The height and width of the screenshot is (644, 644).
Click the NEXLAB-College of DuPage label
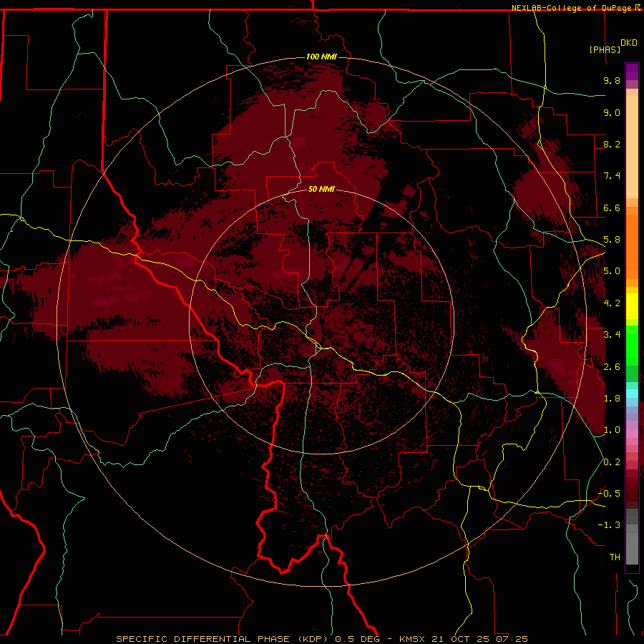(x=572, y=8)
